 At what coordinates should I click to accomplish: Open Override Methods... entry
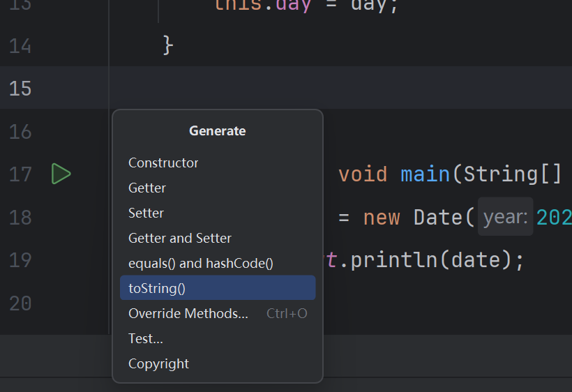coord(218,313)
